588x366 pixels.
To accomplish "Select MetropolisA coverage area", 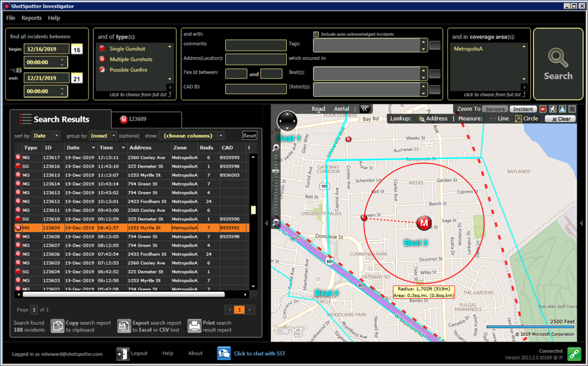I will (x=467, y=49).
